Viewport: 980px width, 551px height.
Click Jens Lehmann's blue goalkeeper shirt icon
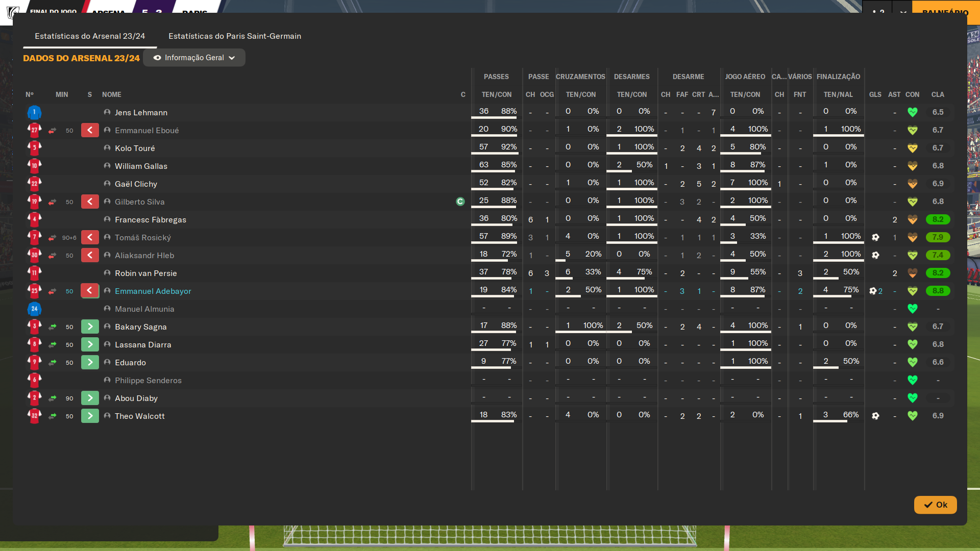(34, 112)
